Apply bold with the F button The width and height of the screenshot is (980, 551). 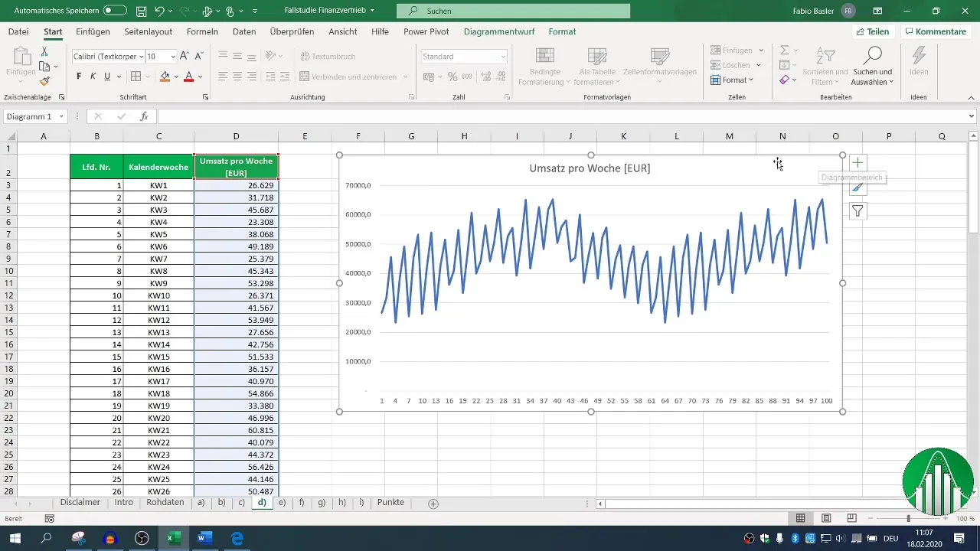pyautogui.click(x=79, y=77)
